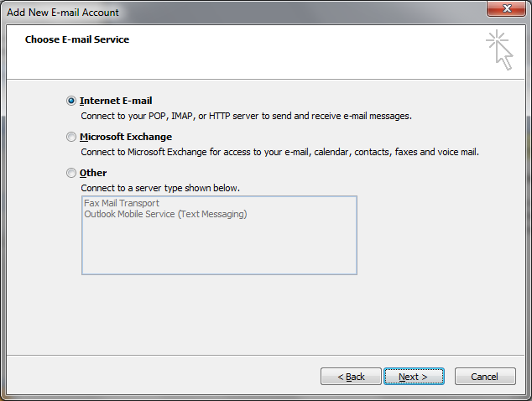Click the Microsoft Exchange label text
Viewport: 532px width, 401px height.
coord(126,137)
